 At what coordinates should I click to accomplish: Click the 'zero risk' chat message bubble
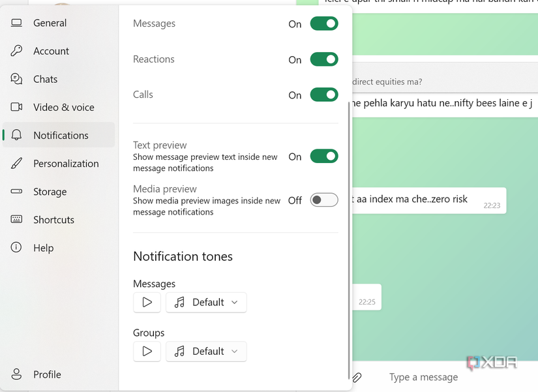click(429, 200)
